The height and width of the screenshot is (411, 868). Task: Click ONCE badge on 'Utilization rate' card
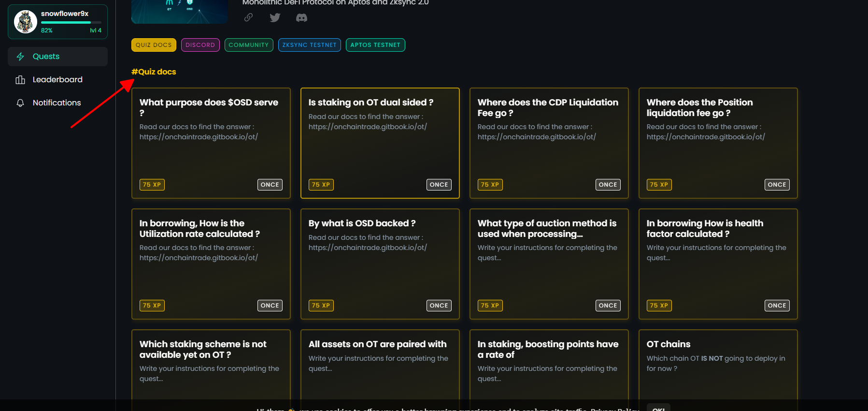tap(270, 306)
